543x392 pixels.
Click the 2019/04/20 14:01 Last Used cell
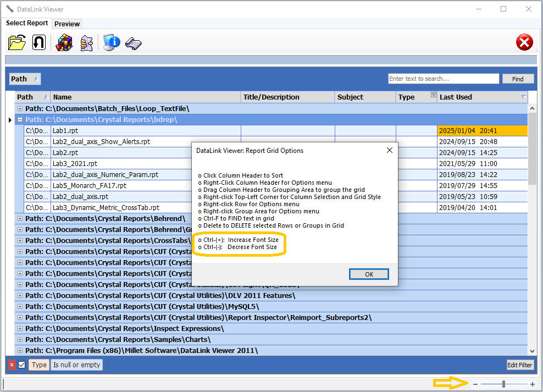click(483, 208)
